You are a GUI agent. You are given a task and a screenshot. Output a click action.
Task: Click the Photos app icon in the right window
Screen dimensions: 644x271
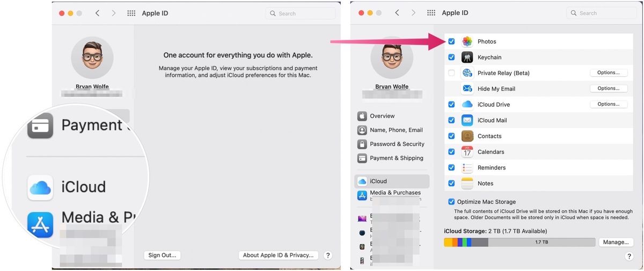click(x=467, y=41)
